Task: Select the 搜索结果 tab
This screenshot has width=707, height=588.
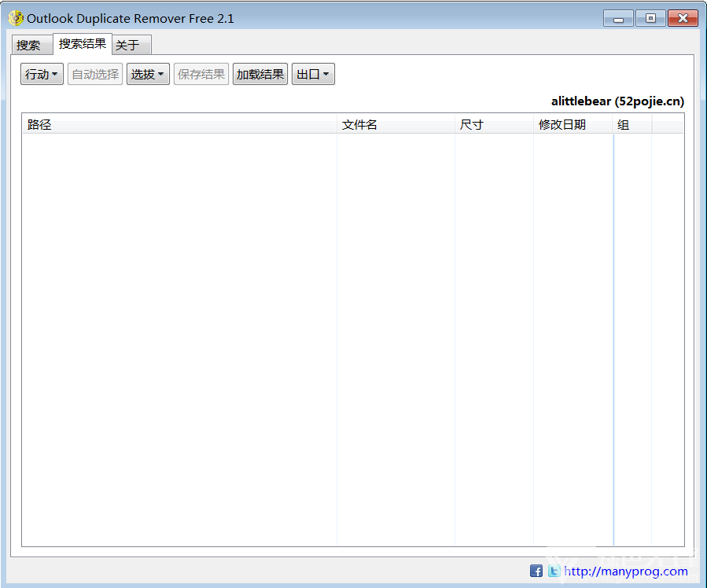Action: pos(83,44)
